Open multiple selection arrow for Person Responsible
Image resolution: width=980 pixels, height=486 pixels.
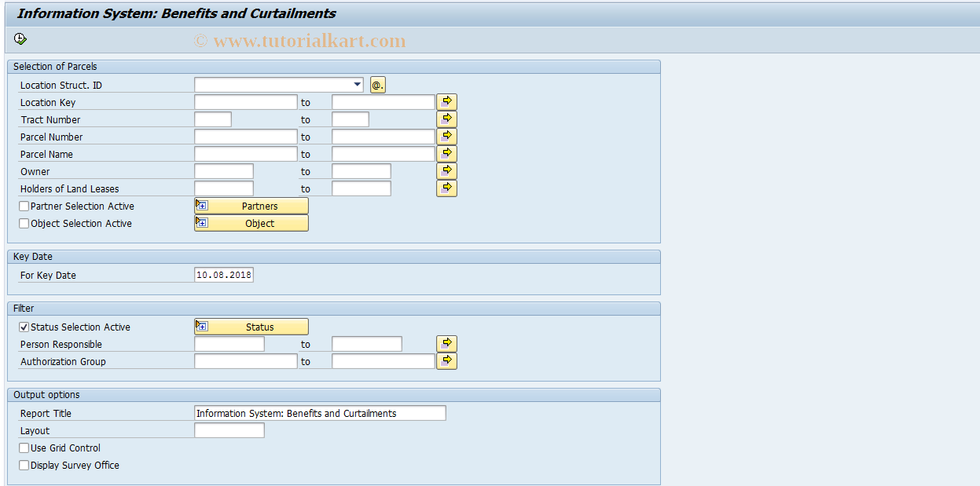[447, 344]
